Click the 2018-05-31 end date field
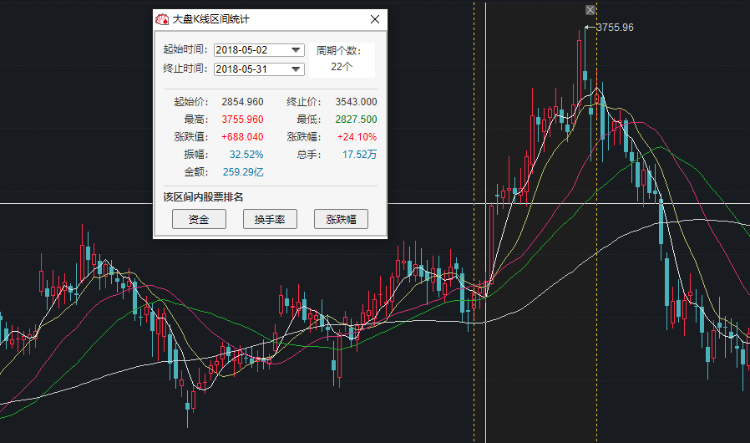Image resolution: width=750 pixels, height=443 pixels. point(259,69)
